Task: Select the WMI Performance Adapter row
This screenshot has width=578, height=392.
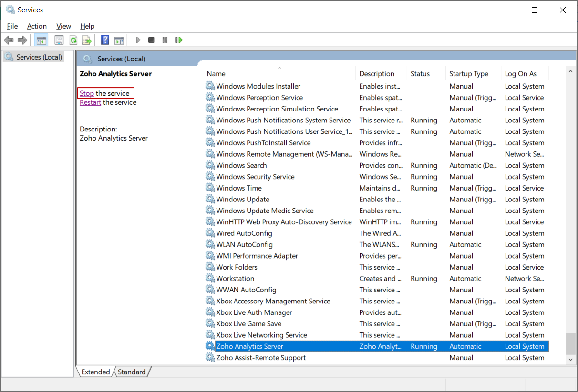Action: coord(377,256)
